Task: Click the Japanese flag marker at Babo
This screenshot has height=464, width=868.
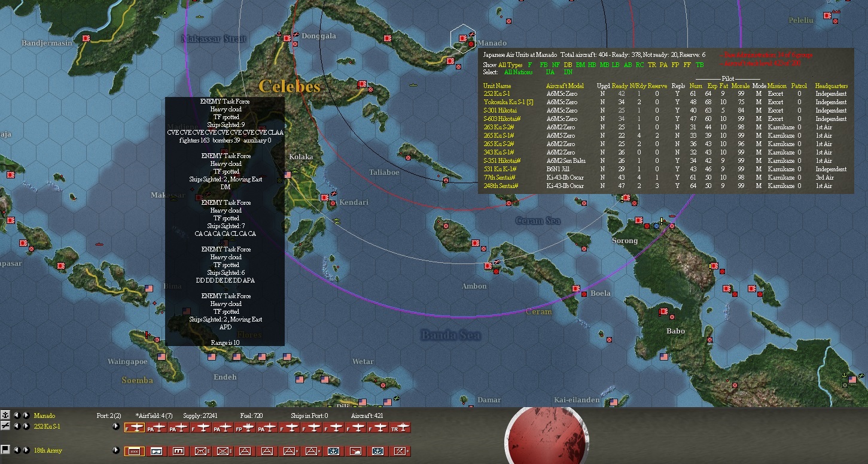Action: [663, 312]
